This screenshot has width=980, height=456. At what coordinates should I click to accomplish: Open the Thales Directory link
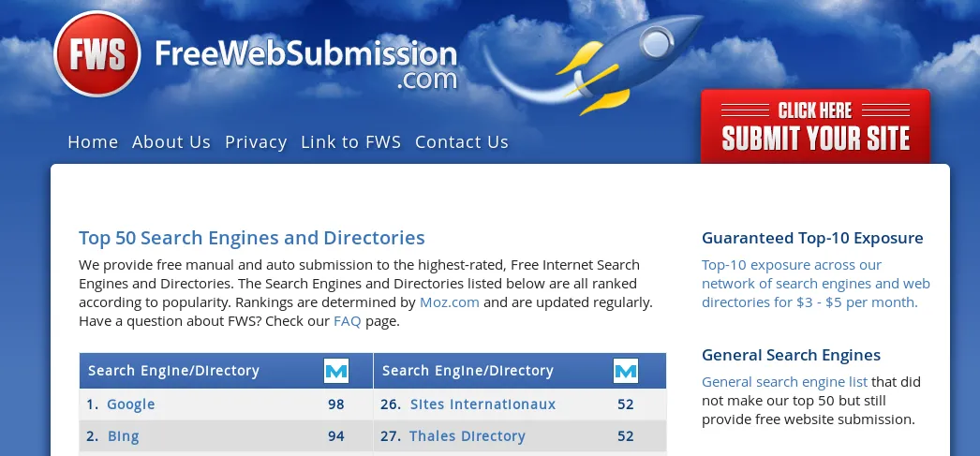pyautogui.click(x=467, y=436)
